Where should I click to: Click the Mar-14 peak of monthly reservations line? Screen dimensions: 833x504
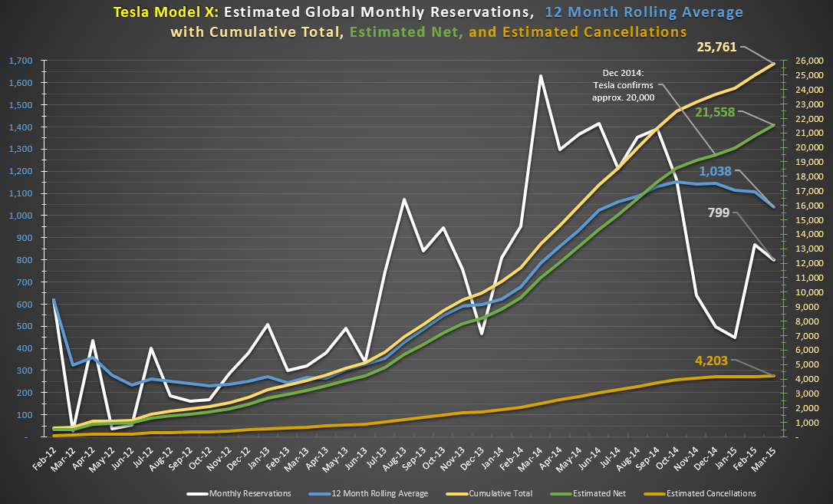pos(541,76)
